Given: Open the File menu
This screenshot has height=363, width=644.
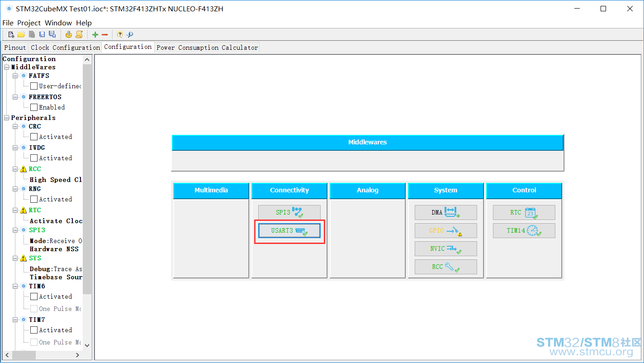Looking at the screenshot, I should (x=8, y=23).
